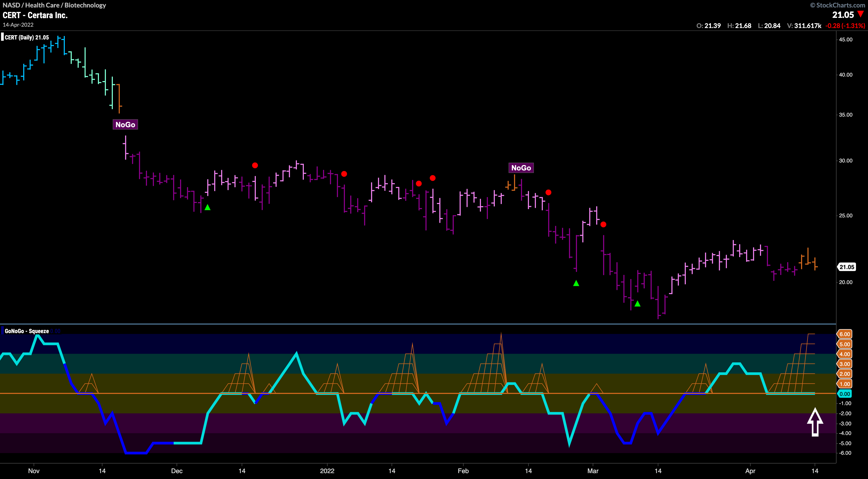Click the 40.00 price axis label
This screenshot has height=479, width=868.
846,75
